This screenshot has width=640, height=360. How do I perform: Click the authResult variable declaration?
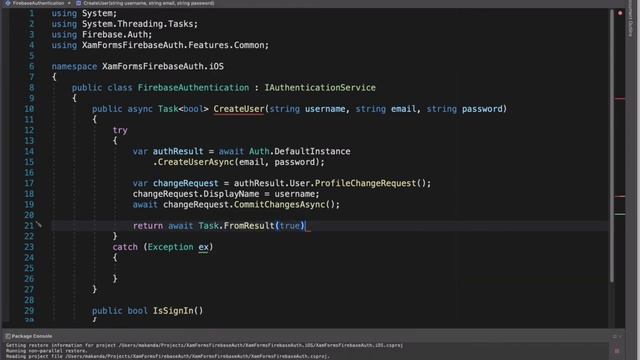coord(178,151)
